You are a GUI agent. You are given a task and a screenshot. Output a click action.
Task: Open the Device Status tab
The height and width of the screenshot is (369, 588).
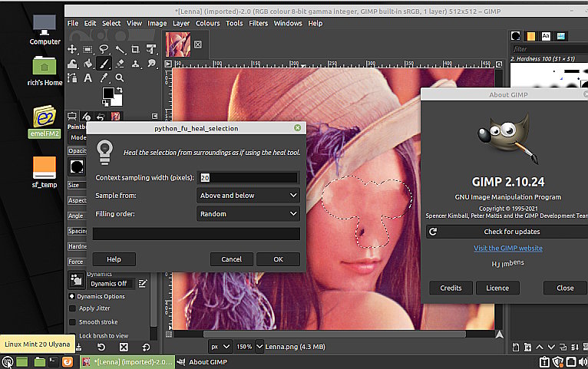(x=86, y=116)
